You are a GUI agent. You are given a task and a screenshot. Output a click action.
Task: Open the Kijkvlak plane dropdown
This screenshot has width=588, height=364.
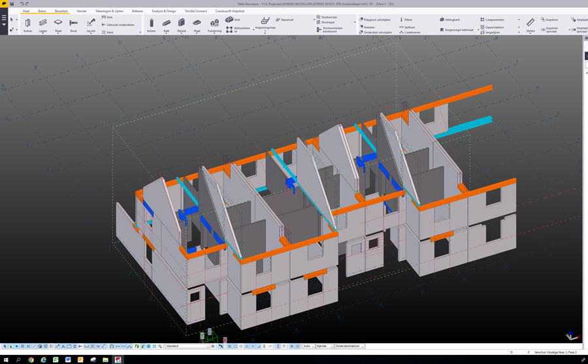324,346
